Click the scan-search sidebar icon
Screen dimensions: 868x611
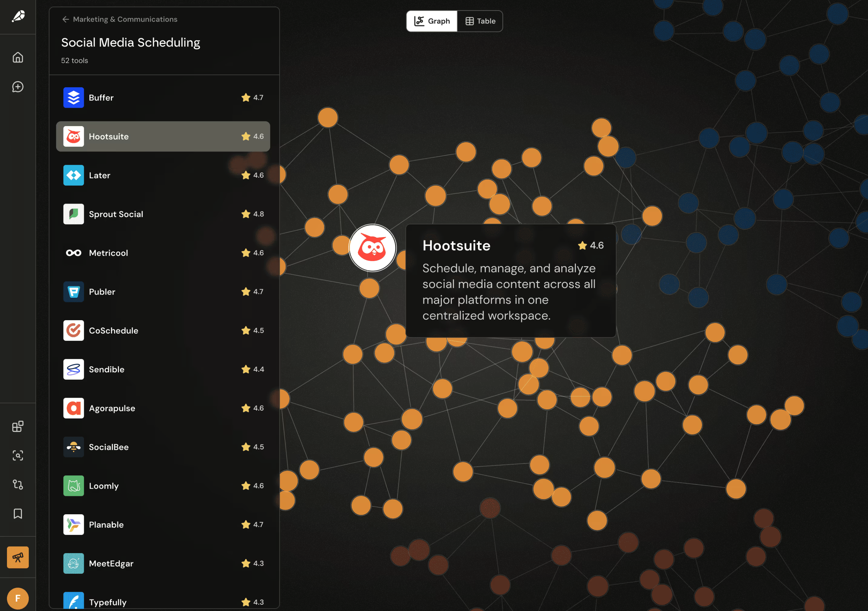[x=18, y=455]
